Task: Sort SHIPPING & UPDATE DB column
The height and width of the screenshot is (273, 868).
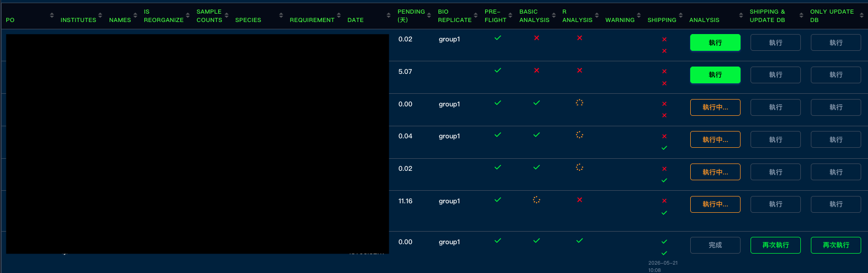Action: [x=801, y=15]
